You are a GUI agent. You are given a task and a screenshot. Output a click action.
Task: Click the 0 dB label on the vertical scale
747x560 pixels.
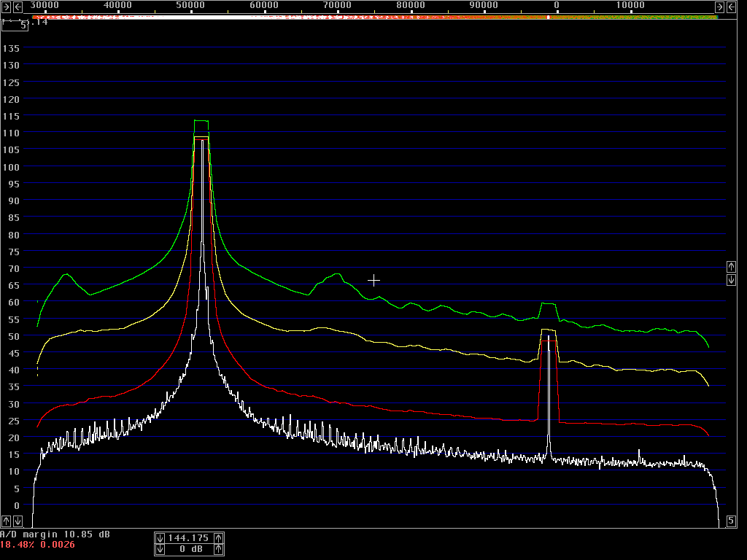point(17,506)
